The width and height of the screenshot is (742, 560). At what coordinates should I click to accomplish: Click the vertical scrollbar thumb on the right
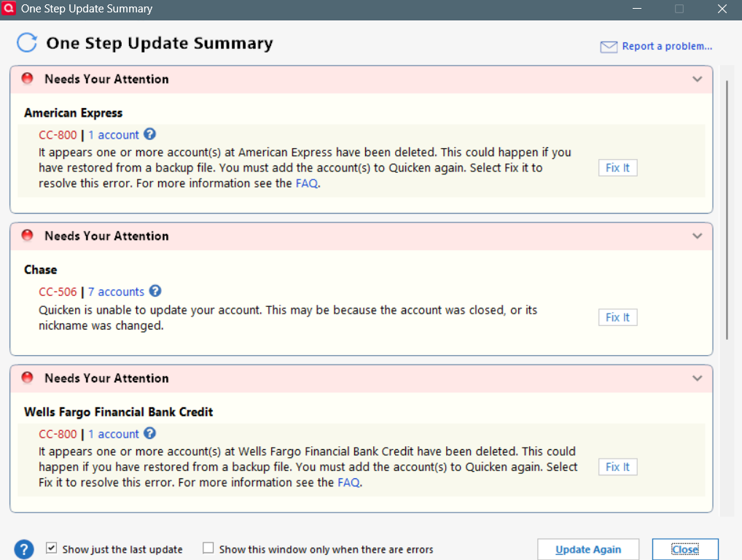pyautogui.click(x=727, y=210)
